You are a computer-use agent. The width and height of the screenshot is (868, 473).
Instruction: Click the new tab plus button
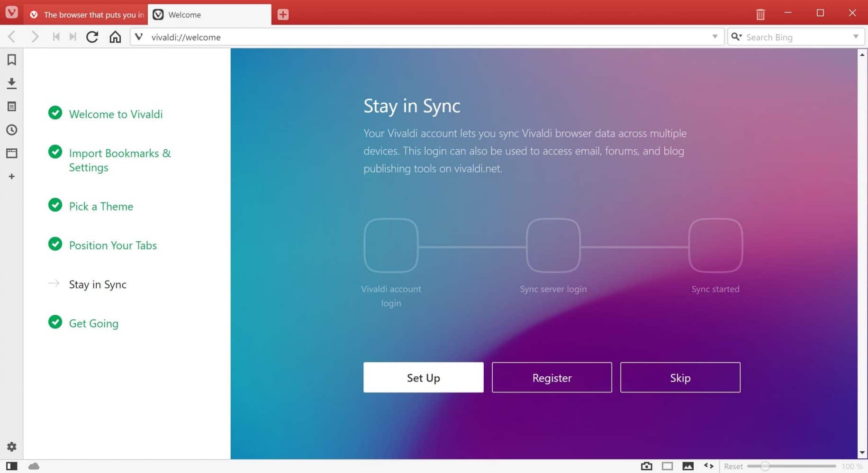pyautogui.click(x=283, y=15)
